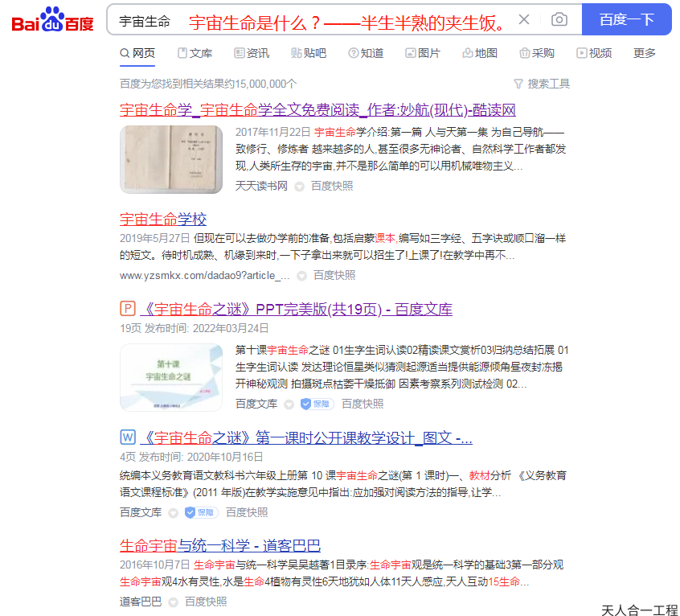The image size is (680, 616).
Task: Click the Word document type icon
Action: 128,437
